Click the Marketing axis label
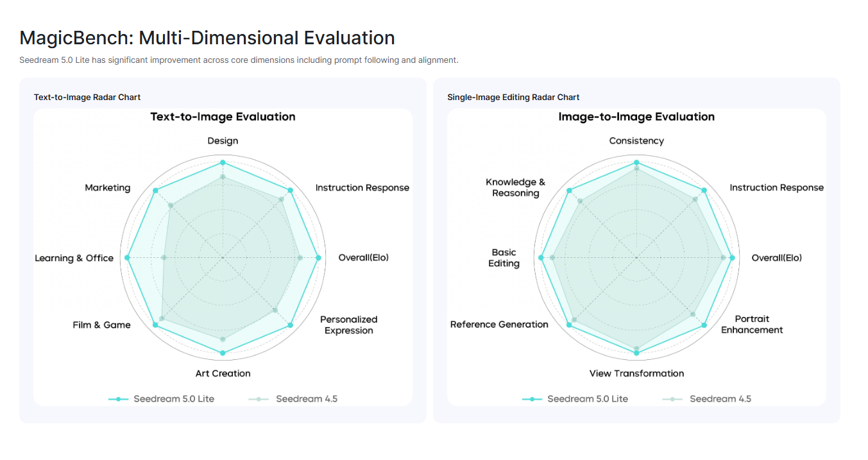This screenshot has height=460, width=868. tap(108, 188)
